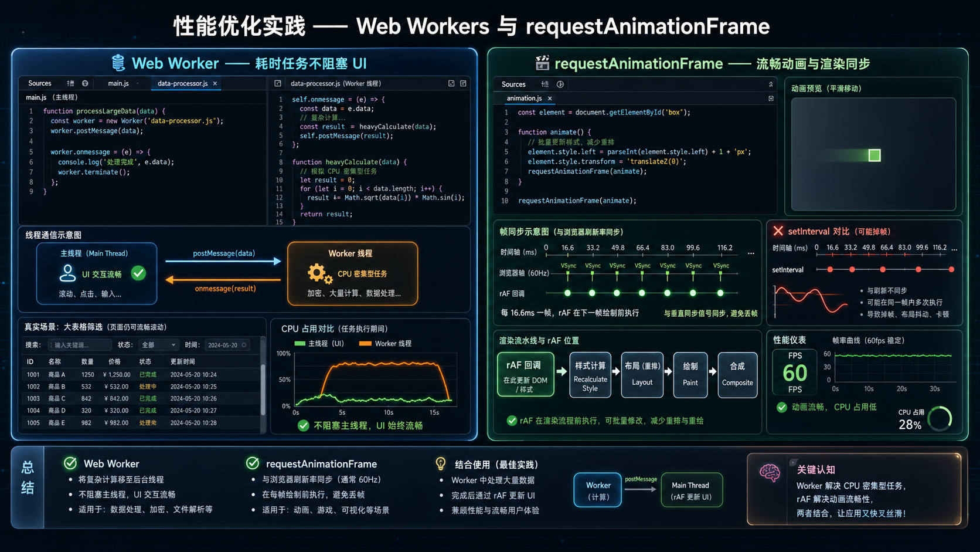
Task: Click the lightbulb icon beside 结合使用
Action: click(441, 464)
